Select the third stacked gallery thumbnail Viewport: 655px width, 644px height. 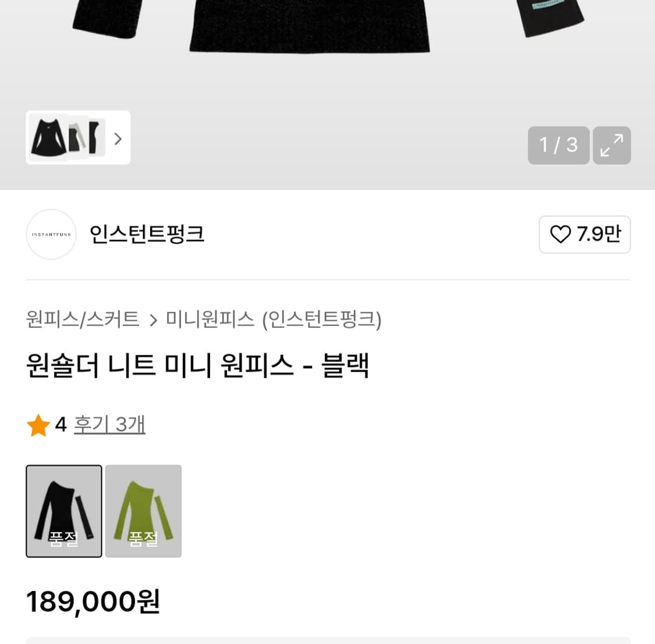pos(95,137)
